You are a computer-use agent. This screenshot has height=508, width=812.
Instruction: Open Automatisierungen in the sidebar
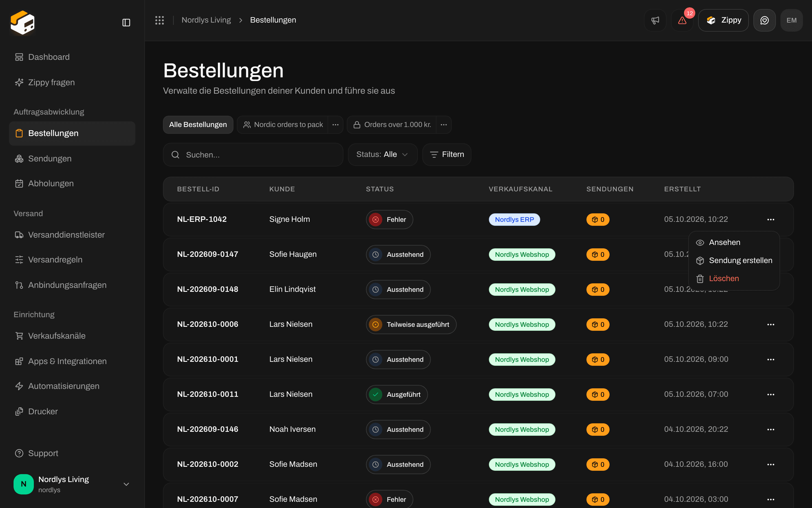pyautogui.click(x=72, y=386)
